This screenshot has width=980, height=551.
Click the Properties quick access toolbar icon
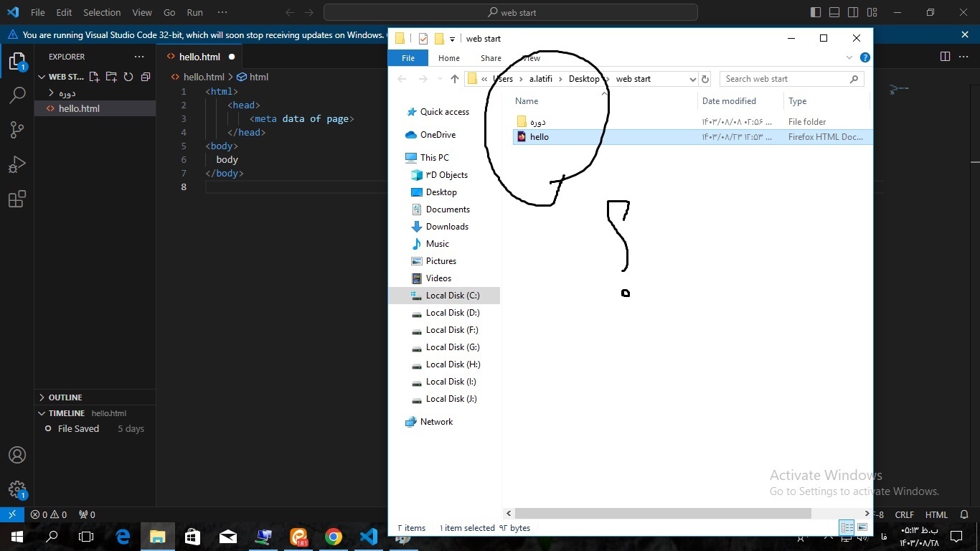[x=423, y=39]
